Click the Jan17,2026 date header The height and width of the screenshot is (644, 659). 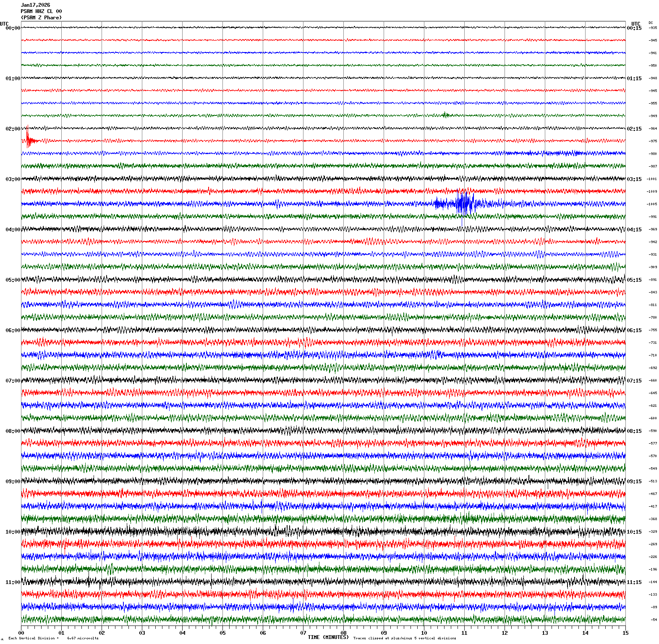[x=35, y=5]
